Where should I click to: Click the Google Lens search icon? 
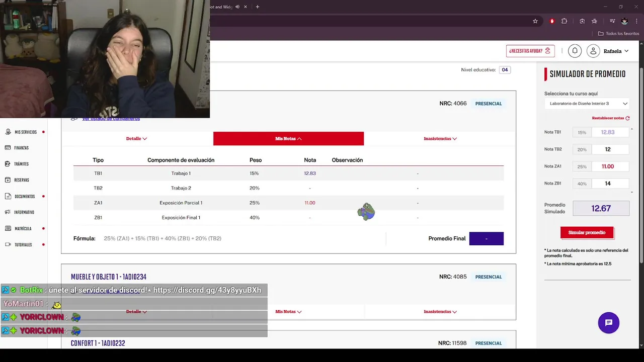click(582, 21)
